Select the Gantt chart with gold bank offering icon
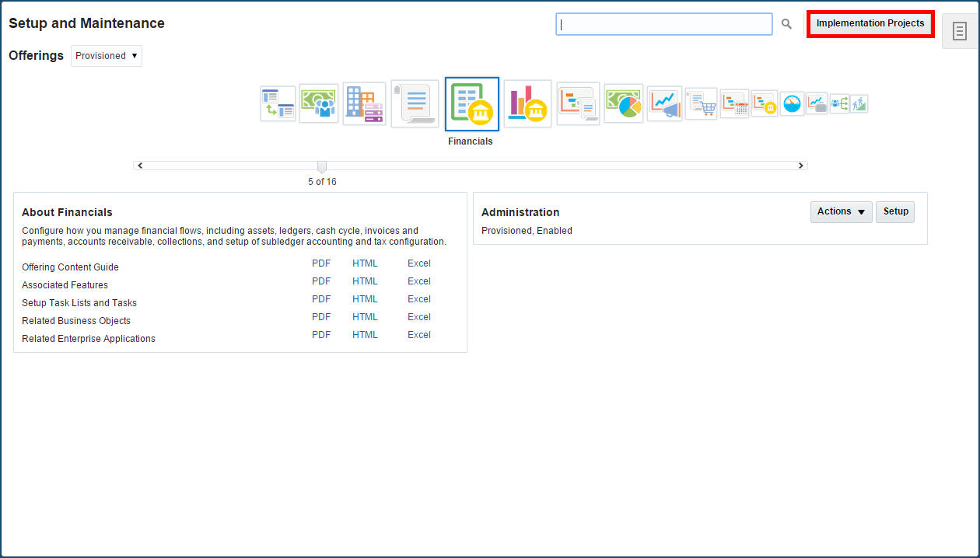 click(x=764, y=104)
